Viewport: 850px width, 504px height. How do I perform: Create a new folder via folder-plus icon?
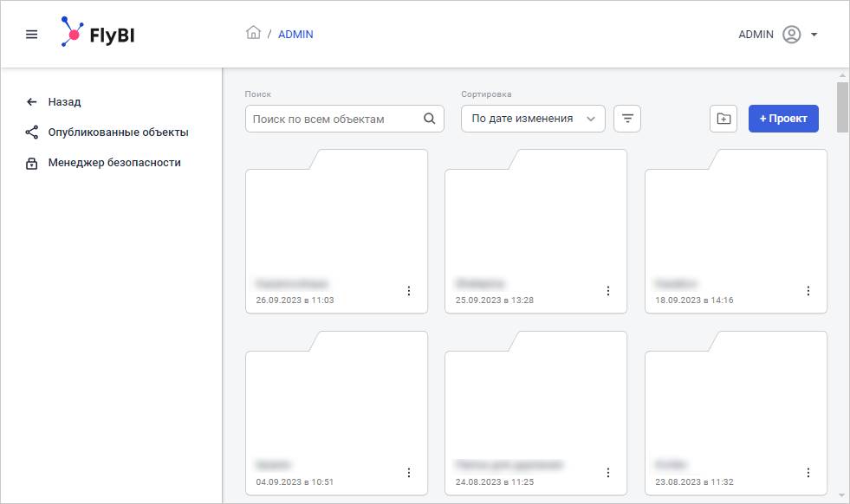pyautogui.click(x=723, y=119)
